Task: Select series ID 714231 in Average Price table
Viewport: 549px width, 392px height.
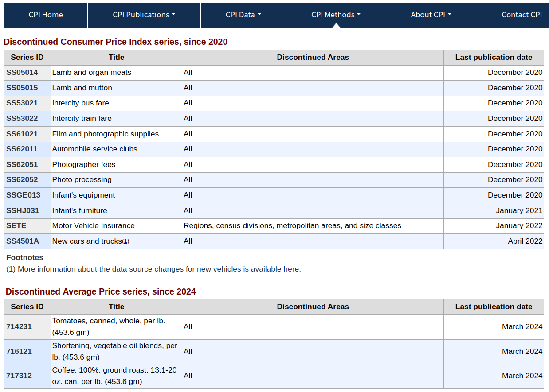Action: 19,326
